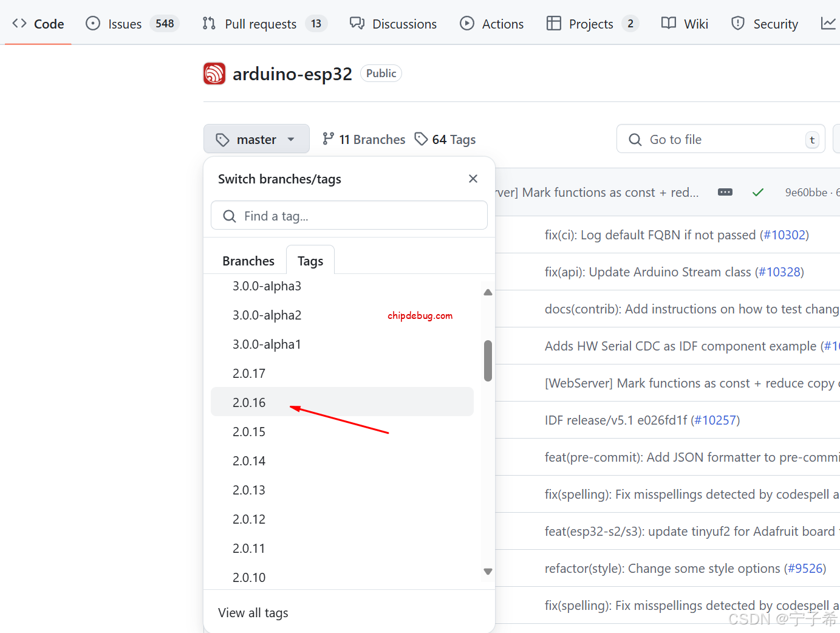This screenshot has height=633, width=840.
Task: Choose tag 3.0.0-alpha3 from list
Action: [267, 286]
